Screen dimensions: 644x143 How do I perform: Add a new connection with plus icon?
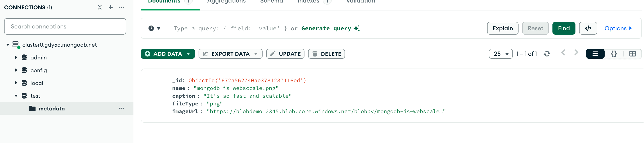pyautogui.click(x=110, y=7)
